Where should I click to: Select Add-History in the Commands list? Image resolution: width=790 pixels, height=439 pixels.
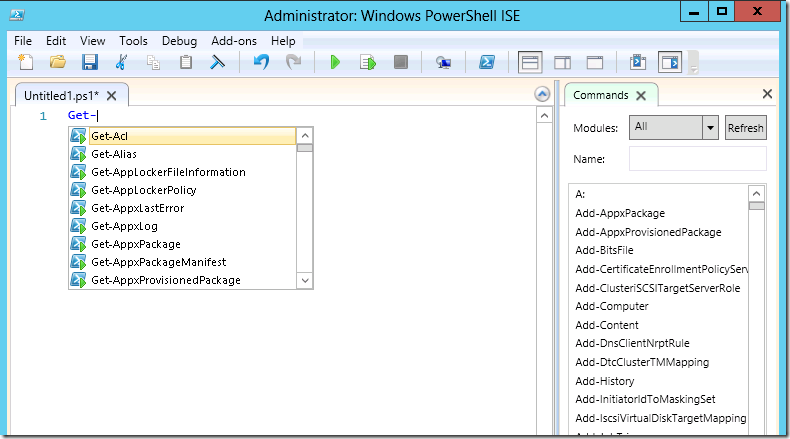[605, 381]
